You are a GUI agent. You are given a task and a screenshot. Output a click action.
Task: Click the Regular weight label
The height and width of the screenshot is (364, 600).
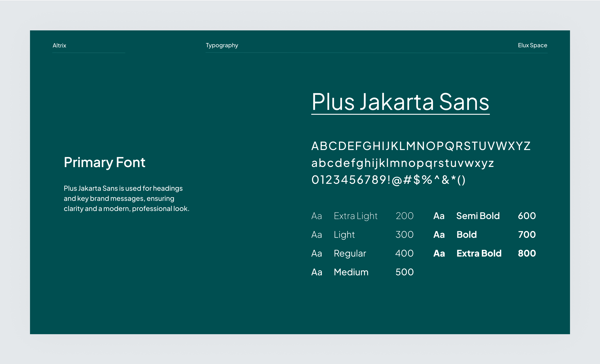(x=350, y=253)
